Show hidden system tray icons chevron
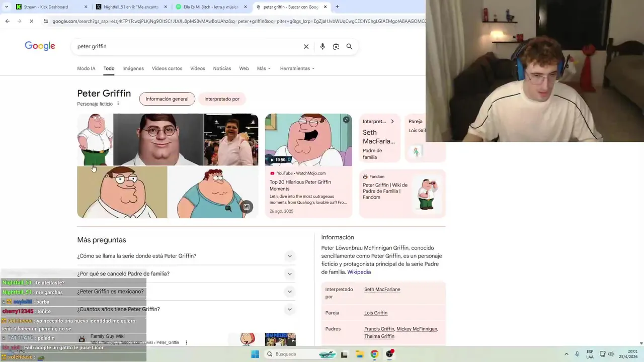644x362 pixels. 567,354
